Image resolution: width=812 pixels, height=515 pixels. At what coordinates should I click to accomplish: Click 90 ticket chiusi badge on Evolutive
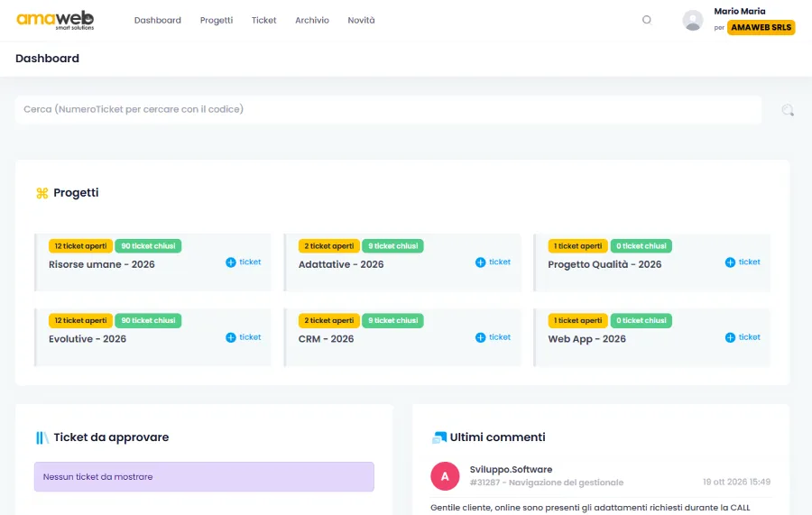[148, 320]
